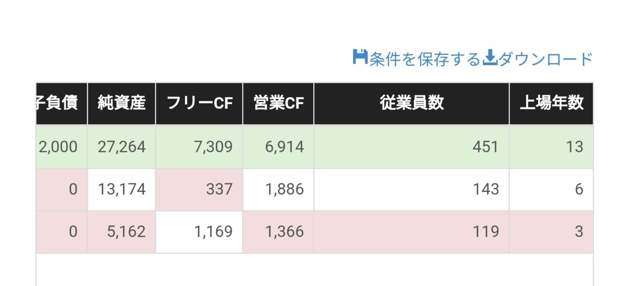Viewport: 644px width, 286px height.
Task: Sort by the 従業員数 column header
Action: pyautogui.click(x=411, y=103)
